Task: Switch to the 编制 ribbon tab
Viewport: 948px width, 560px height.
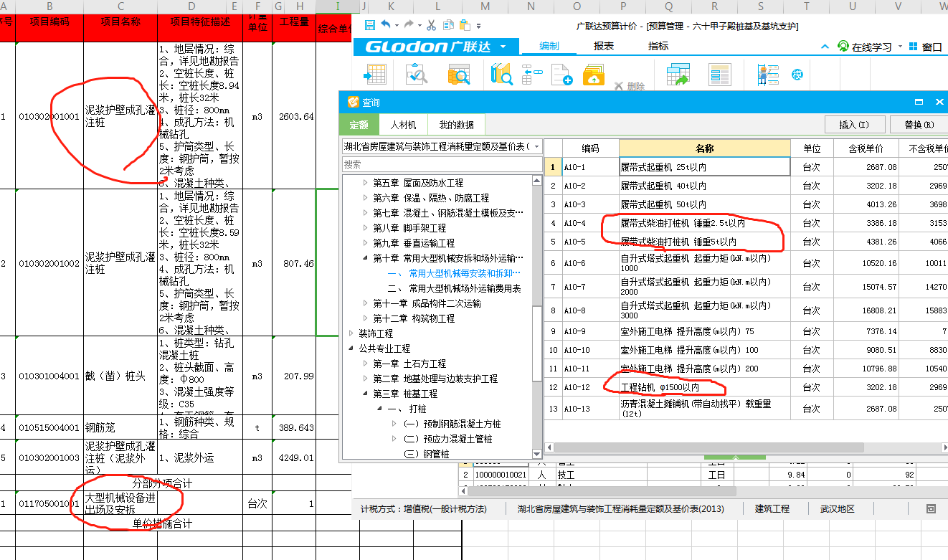Action: click(549, 46)
